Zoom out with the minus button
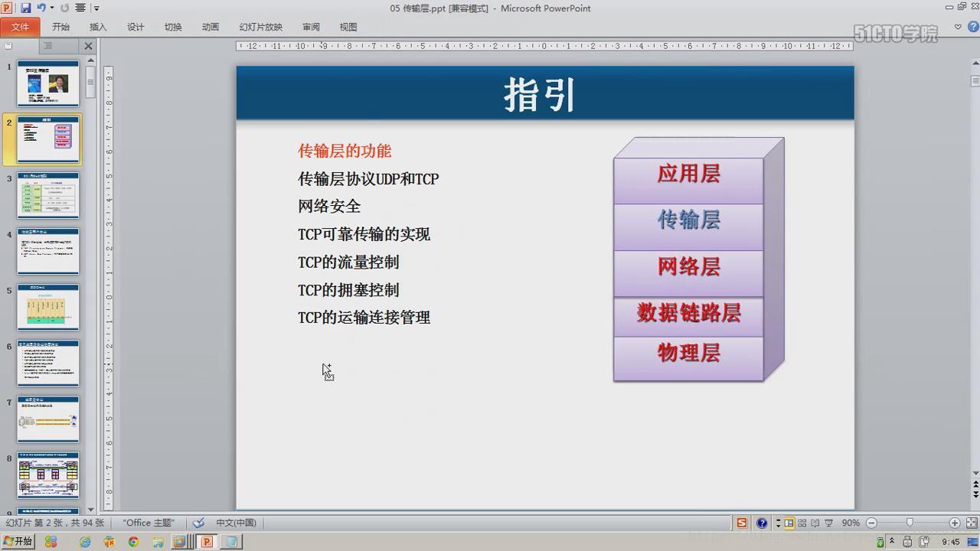Image resolution: width=980 pixels, height=551 pixels. [871, 523]
